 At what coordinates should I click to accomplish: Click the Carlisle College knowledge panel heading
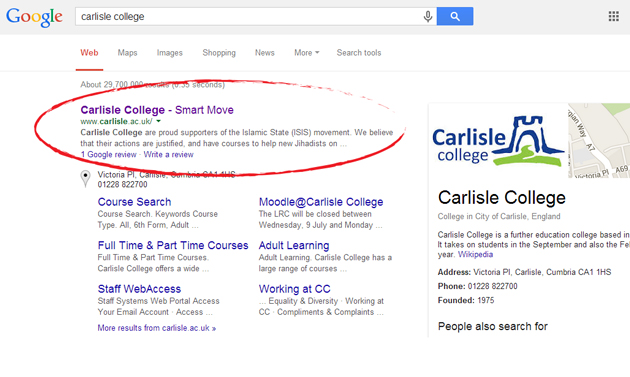click(502, 198)
